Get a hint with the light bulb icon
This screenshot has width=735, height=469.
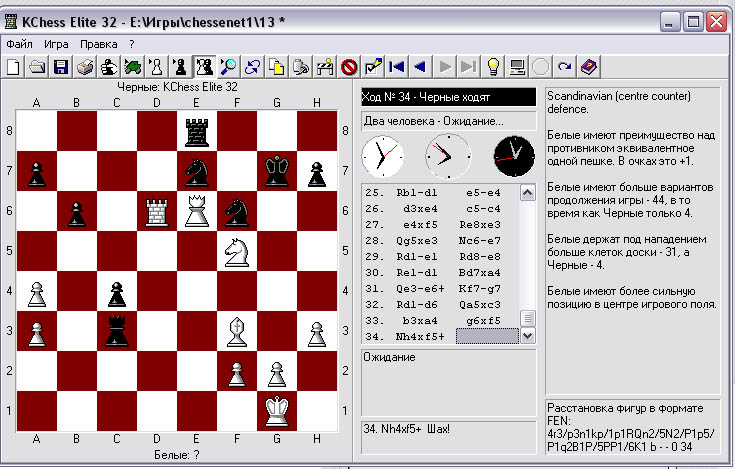493,67
